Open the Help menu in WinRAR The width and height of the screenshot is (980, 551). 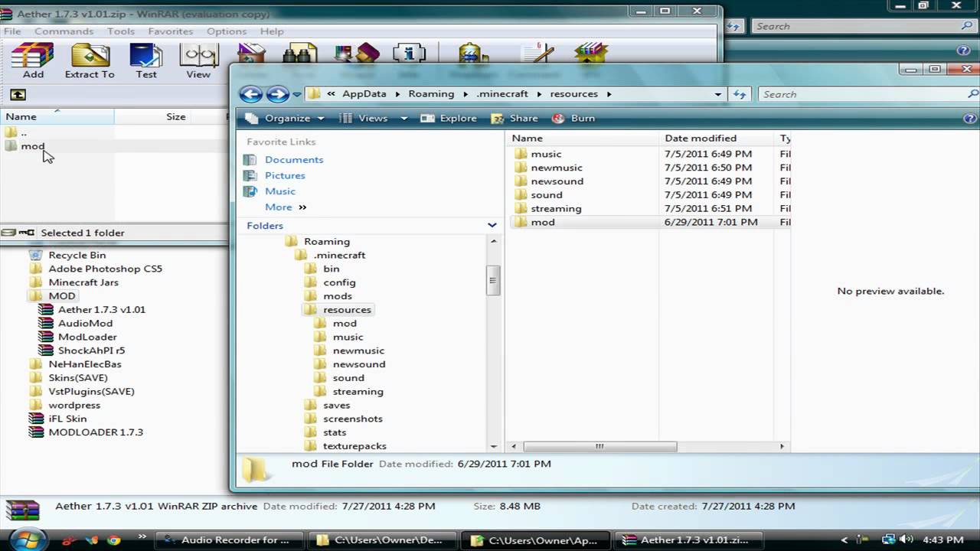tap(271, 31)
